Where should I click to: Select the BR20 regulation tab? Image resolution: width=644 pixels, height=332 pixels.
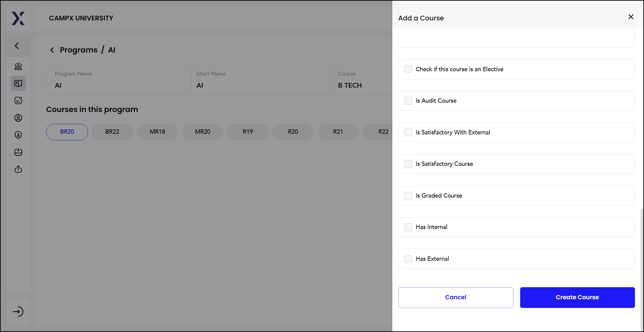67,132
